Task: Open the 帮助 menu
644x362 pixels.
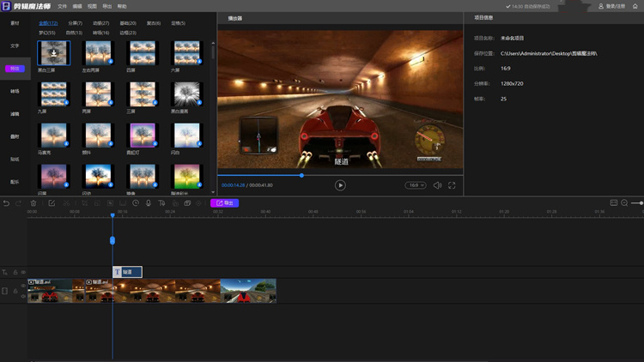Action: pyautogui.click(x=122, y=7)
